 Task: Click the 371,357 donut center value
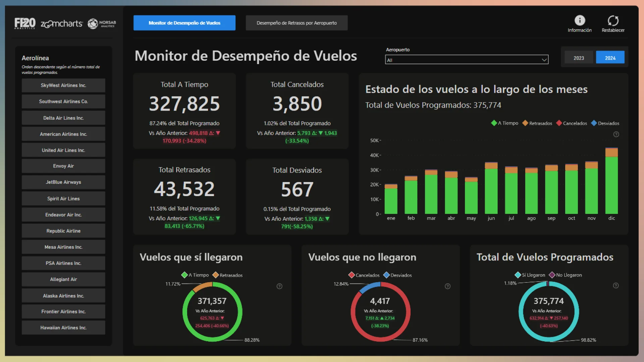tap(212, 301)
